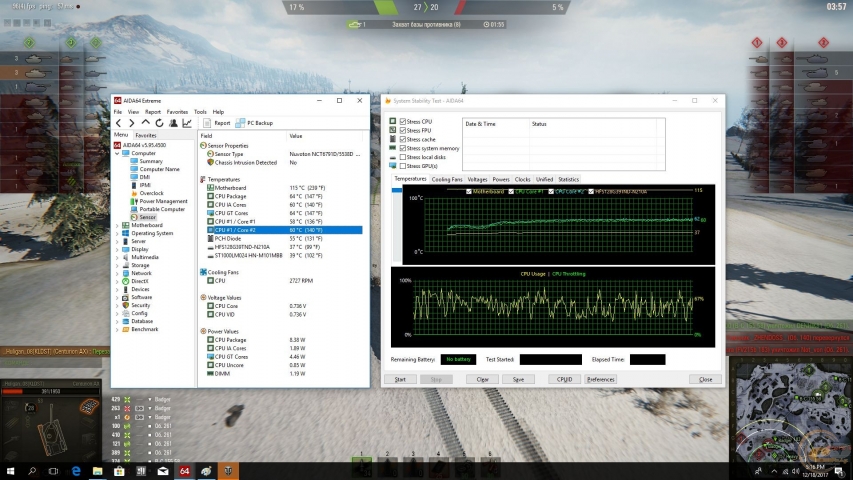
Task: Open the user favorites icon in AIDA64 toolbar
Action: (173, 124)
